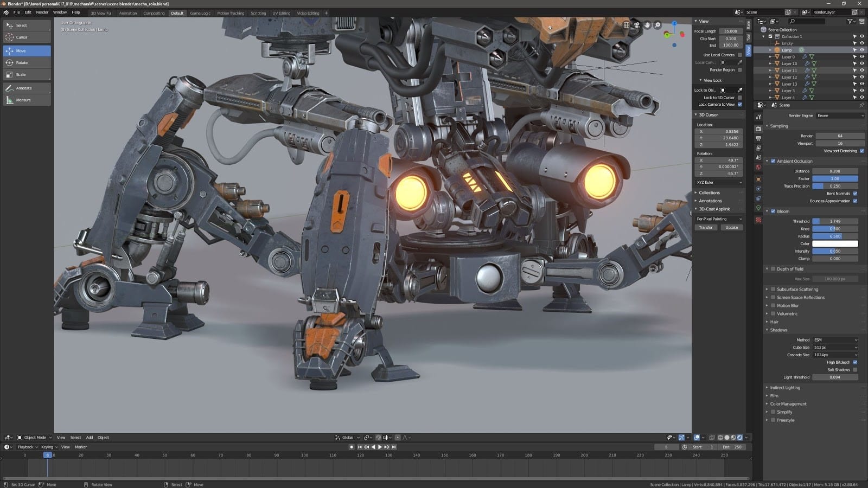Open the Compositing workspace tab
The height and width of the screenshot is (488, 868).
pyautogui.click(x=154, y=13)
